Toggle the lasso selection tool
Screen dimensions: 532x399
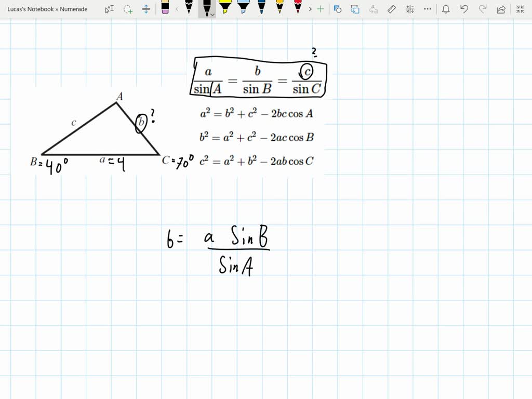(x=126, y=9)
